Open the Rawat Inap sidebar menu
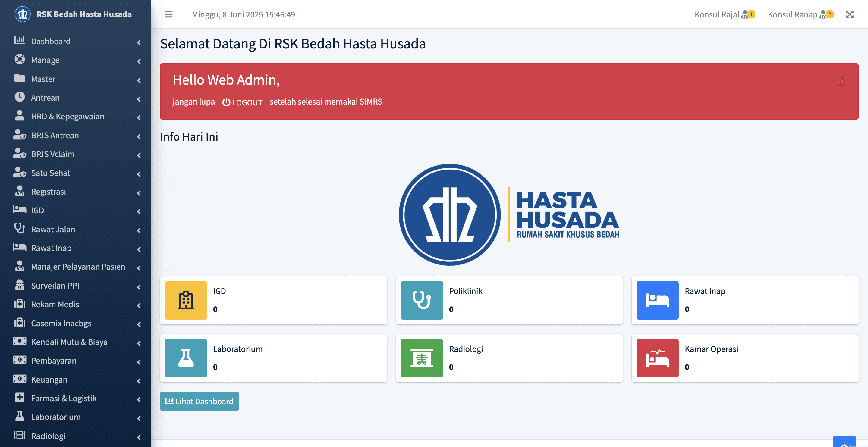This screenshot has width=868, height=447. click(75, 248)
